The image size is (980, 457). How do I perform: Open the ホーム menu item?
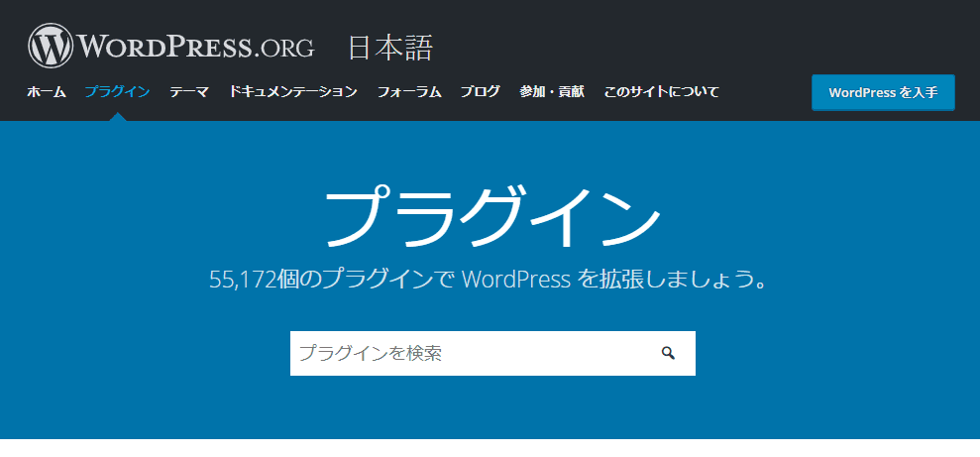click(x=47, y=92)
